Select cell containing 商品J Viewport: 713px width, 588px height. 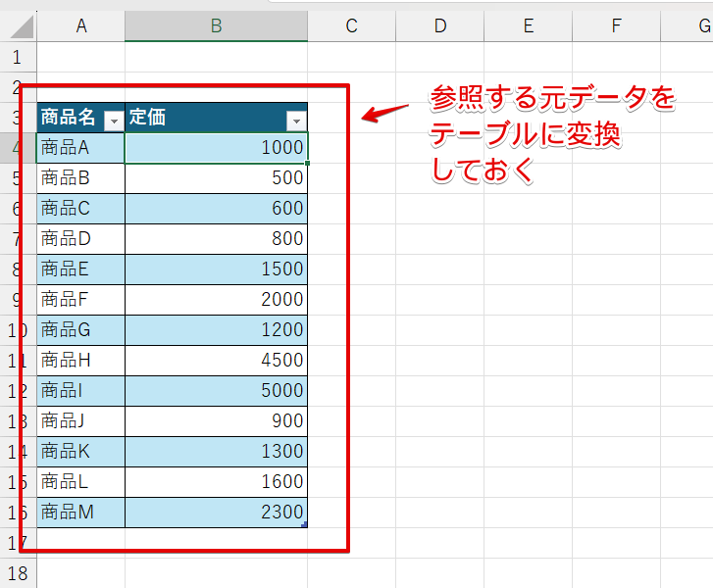coord(81,421)
